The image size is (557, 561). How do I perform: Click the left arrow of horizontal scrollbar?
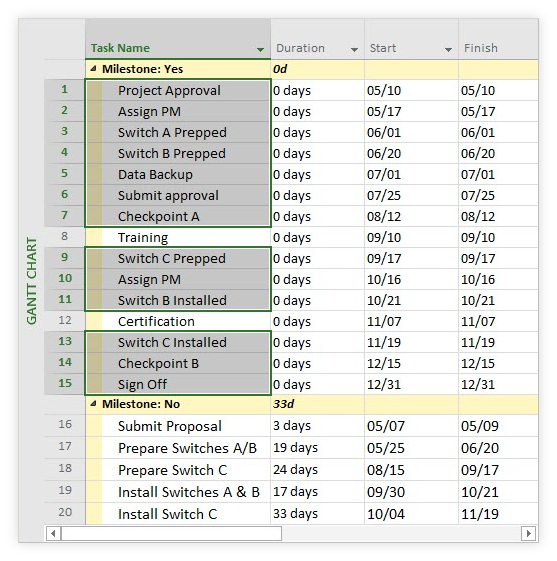pyautogui.click(x=53, y=533)
